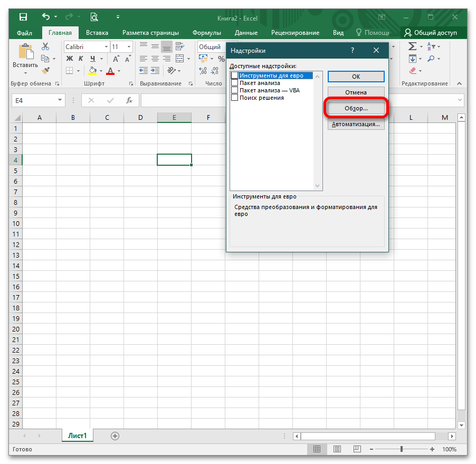Open Find and Select magnifier
The width and height of the screenshot is (476, 464).
coord(431,59)
